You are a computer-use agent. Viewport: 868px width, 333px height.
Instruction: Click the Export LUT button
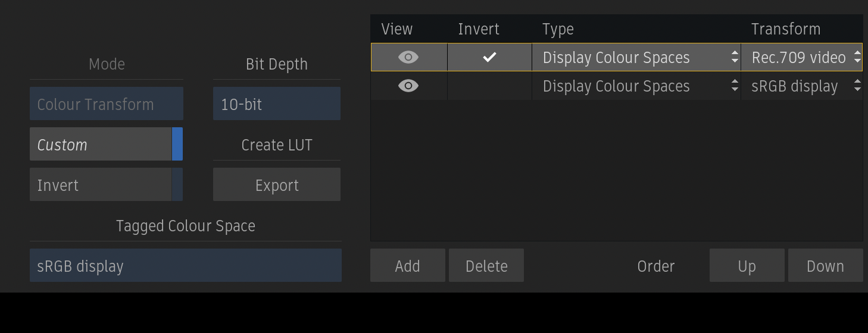click(276, 185)
